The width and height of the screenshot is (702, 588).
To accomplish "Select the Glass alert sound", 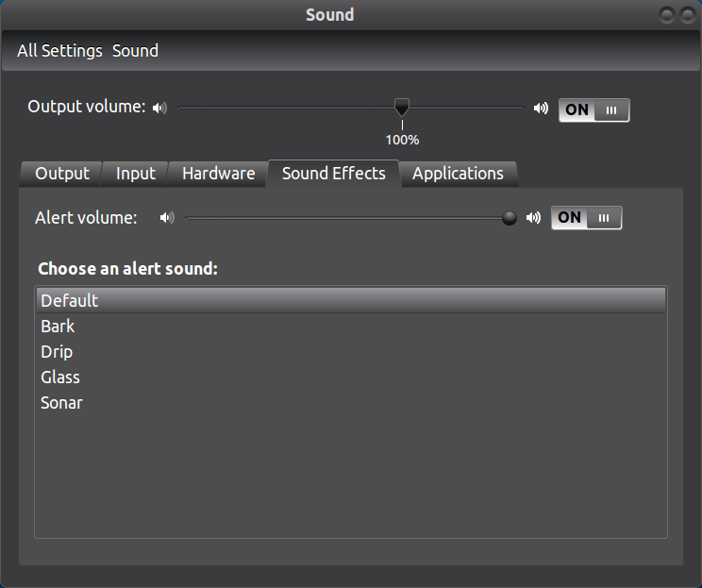I will (x=351, y=378).
